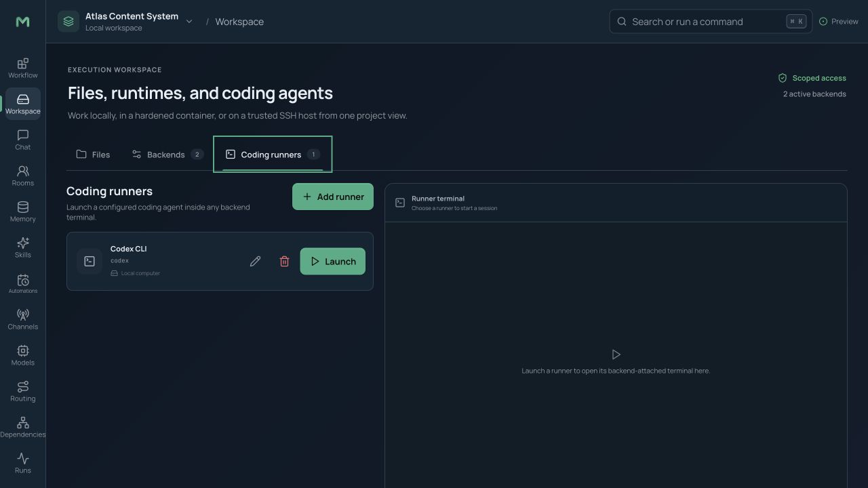The height and width of the screenshot is (488, 868).
Task: Open Automations from the sidebar
Action: pos(22,283)
